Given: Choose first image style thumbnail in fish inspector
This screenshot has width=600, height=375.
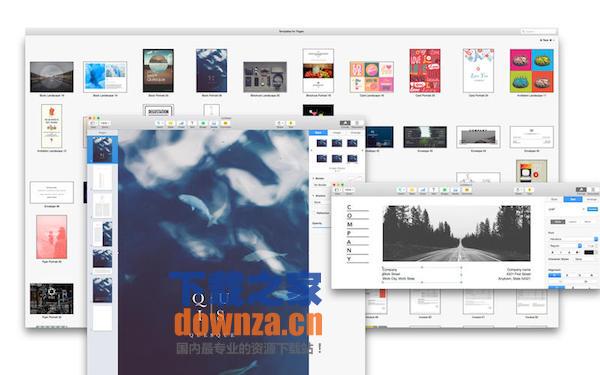Looking at the screenshot, I should [322, 143].
